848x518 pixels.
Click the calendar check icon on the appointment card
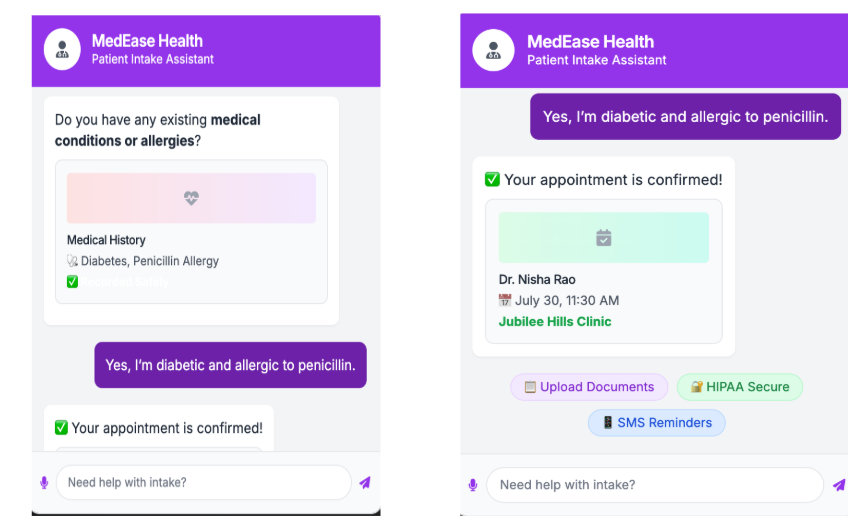(x=604, y=237)
